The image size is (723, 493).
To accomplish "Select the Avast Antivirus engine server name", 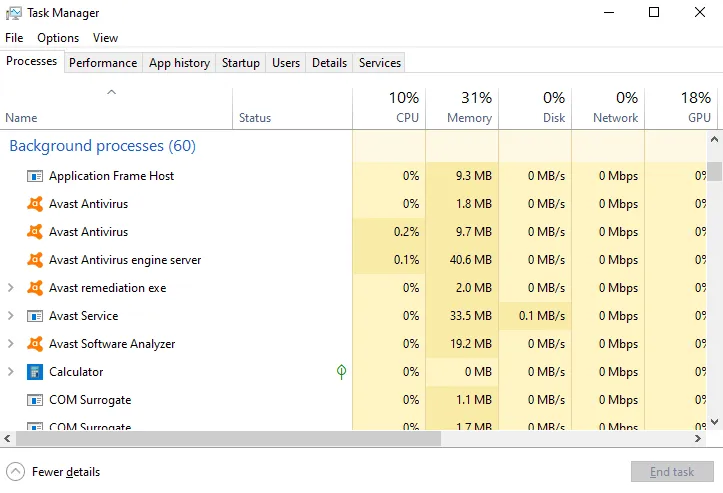I will tap(125, 260).
